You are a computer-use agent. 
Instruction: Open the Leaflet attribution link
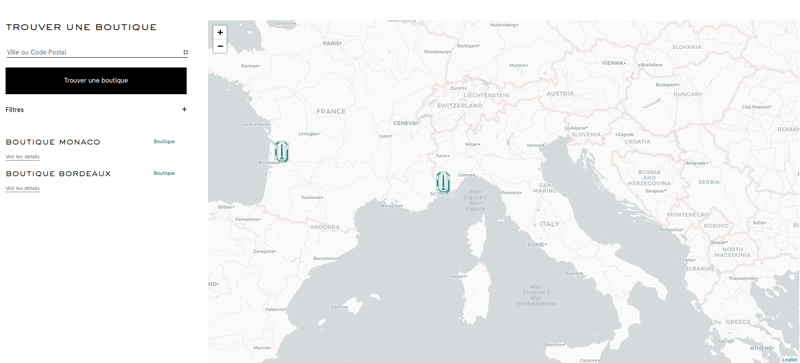pos(789,360)
